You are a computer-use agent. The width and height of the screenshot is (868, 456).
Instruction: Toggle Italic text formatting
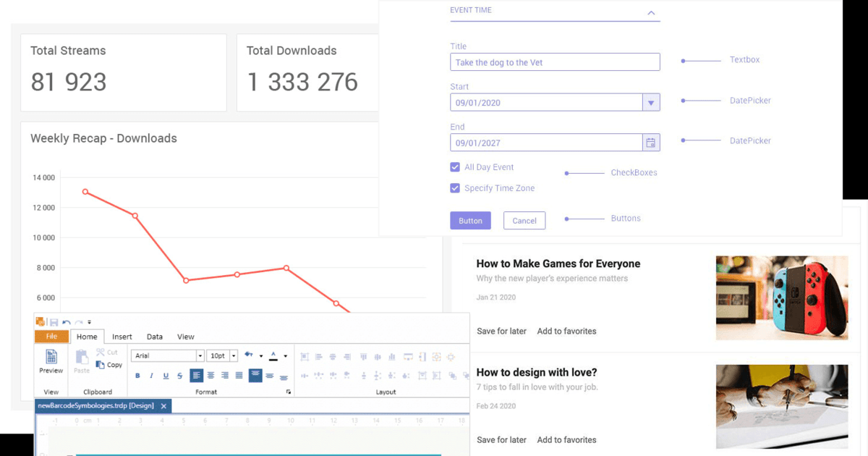click(x=151, y=376)
